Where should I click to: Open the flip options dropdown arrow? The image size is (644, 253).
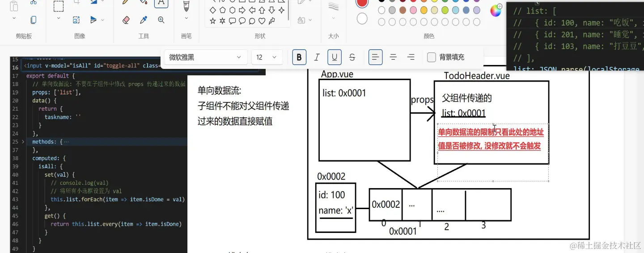tap(103, 20)
